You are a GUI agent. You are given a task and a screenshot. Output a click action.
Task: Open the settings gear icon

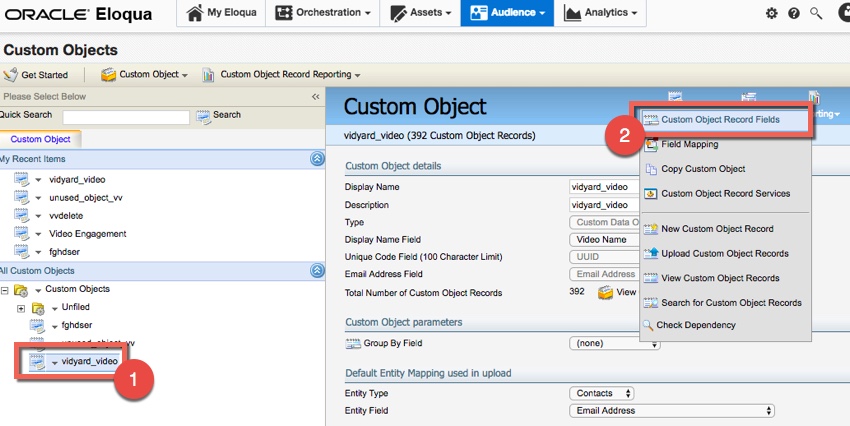pyautogui.click(x=771, y=14)
